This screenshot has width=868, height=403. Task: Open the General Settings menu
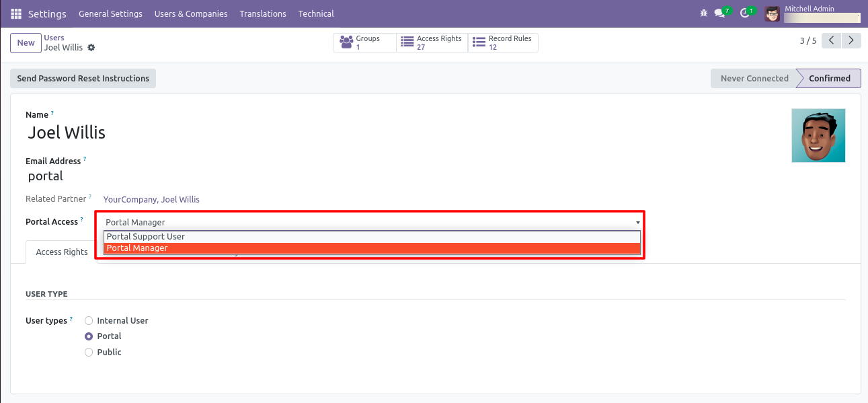click(x=110, y=13)
